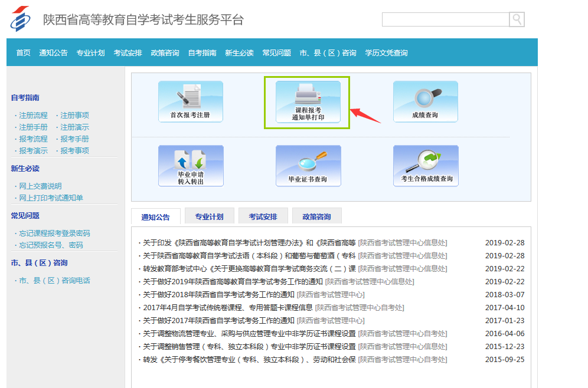Open 自考指南 in top navigation bar

point(202,53)
